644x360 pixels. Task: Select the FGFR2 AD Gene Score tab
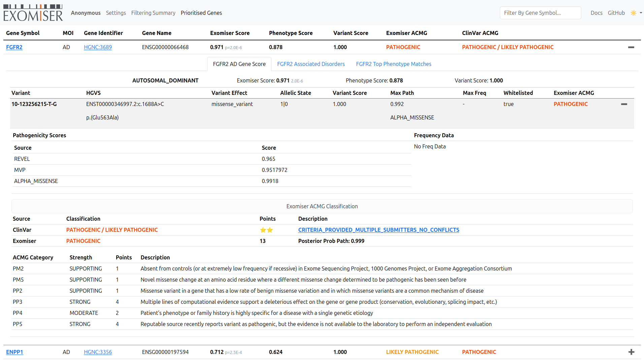click(239, 64)
